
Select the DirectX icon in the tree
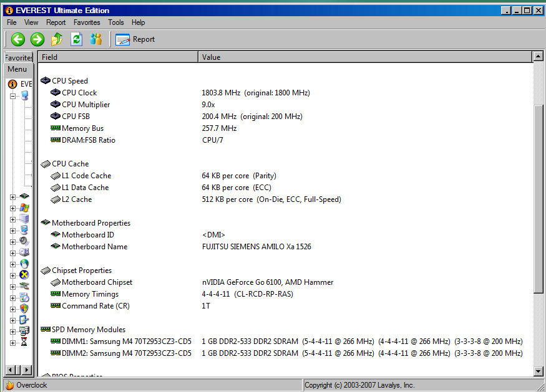24,275
